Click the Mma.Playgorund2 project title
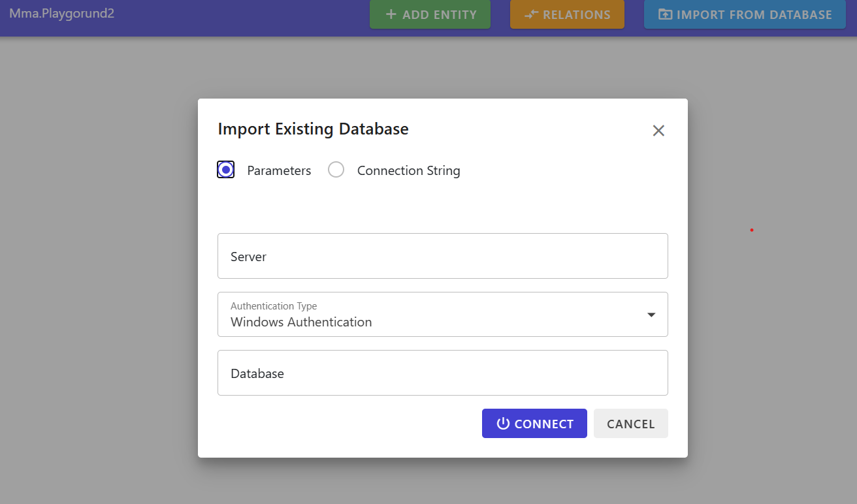Screen dimensions: 857x504 click(x=61, y=13)
